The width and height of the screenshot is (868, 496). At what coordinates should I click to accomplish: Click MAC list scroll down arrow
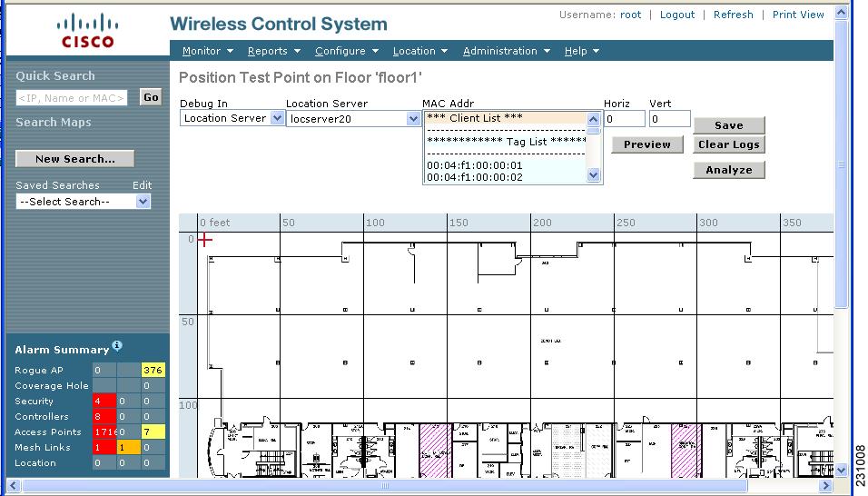(x=594, y=175)
